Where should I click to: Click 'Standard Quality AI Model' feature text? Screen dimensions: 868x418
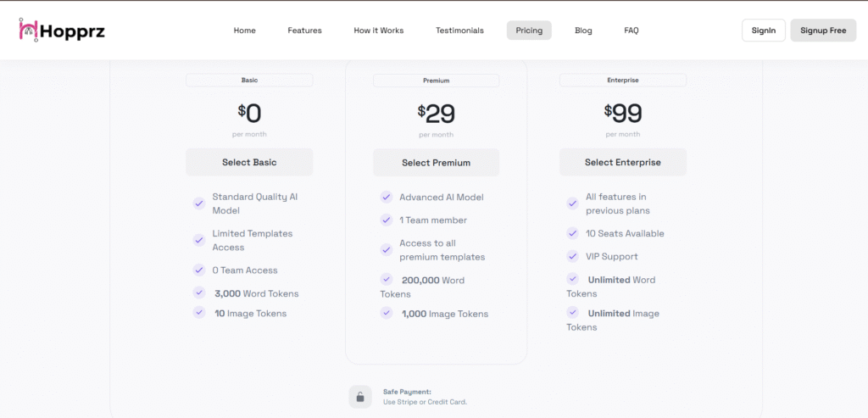coord(254,203)
